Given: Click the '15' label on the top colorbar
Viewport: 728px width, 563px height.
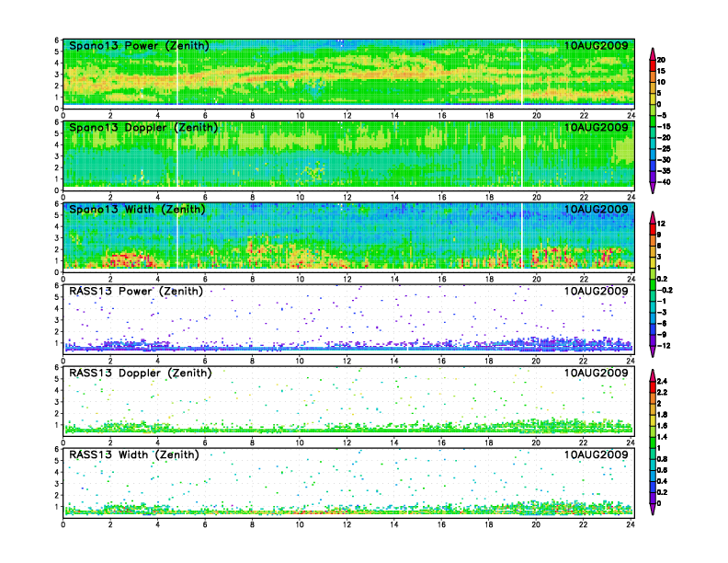Looking at the screenshot, I should (x=661, y=71).
